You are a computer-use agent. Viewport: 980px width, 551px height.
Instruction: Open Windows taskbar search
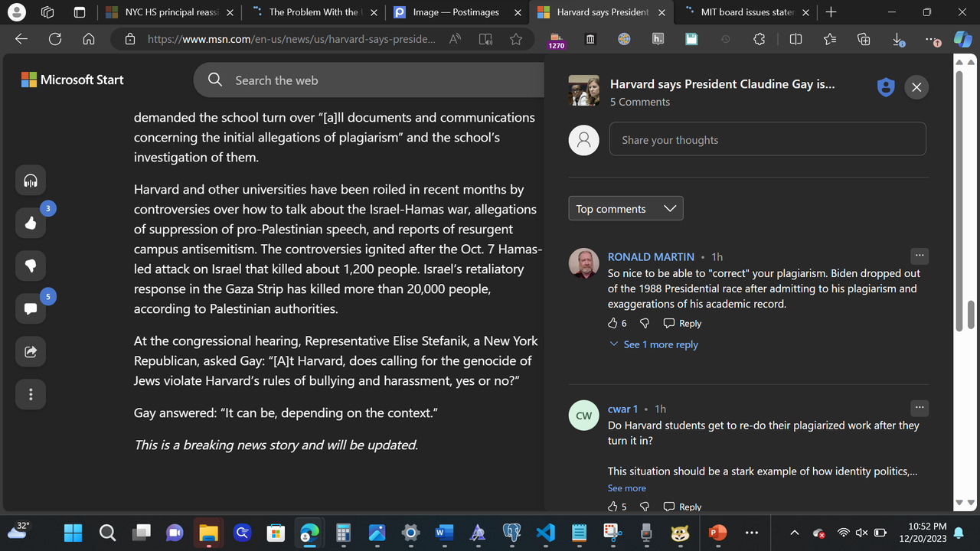[107, 533]
